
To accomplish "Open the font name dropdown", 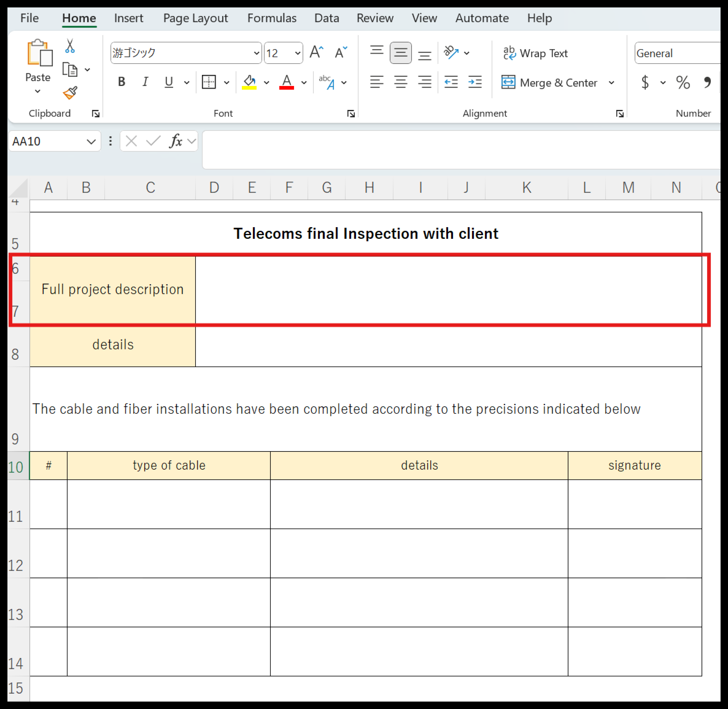I will tap(256, 53).
